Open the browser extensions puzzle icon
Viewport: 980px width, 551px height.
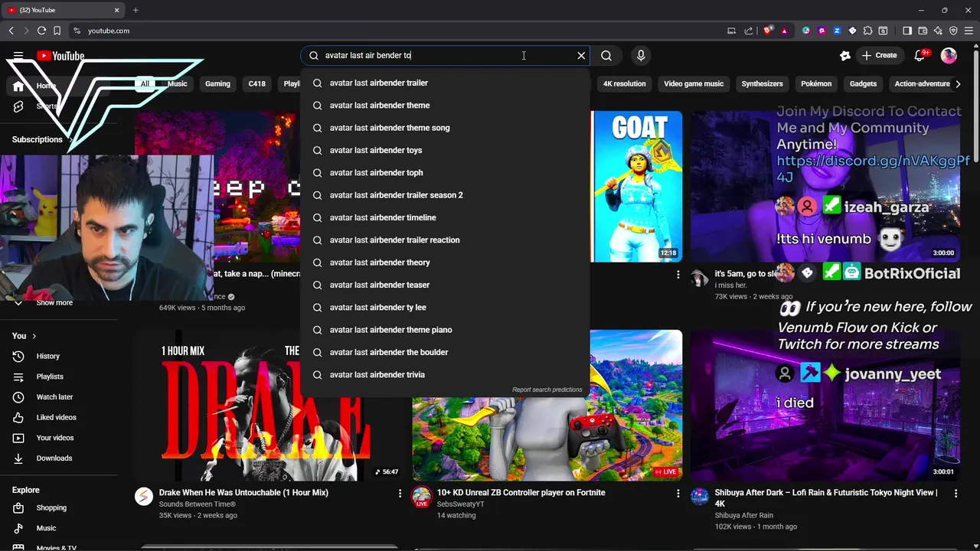[867, 31]
